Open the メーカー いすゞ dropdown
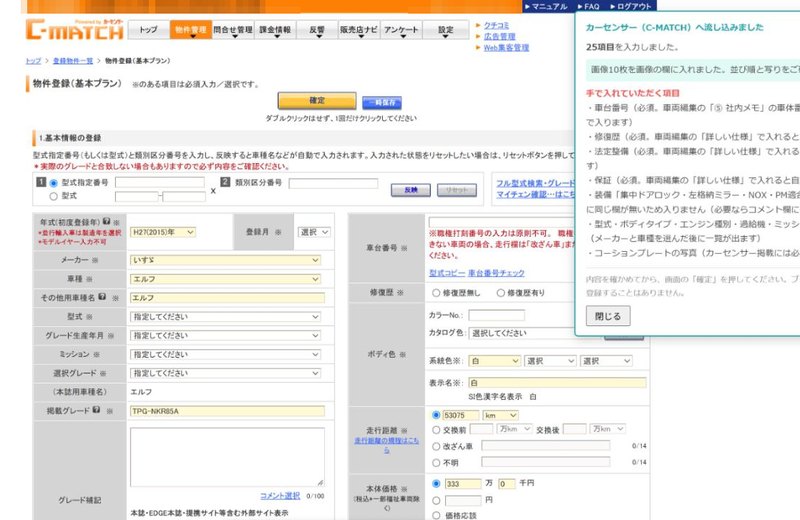The width and height of the screenshot is (800, 520). 226,260
